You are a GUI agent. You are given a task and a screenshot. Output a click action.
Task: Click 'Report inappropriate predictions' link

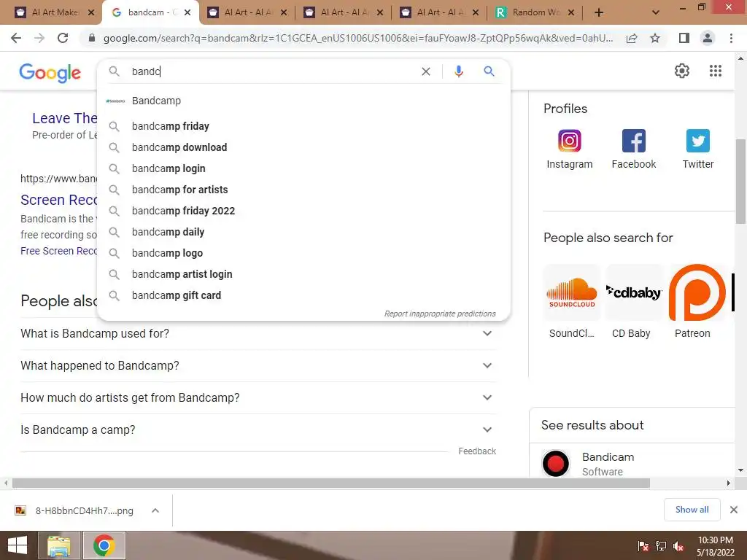point(440,314)
